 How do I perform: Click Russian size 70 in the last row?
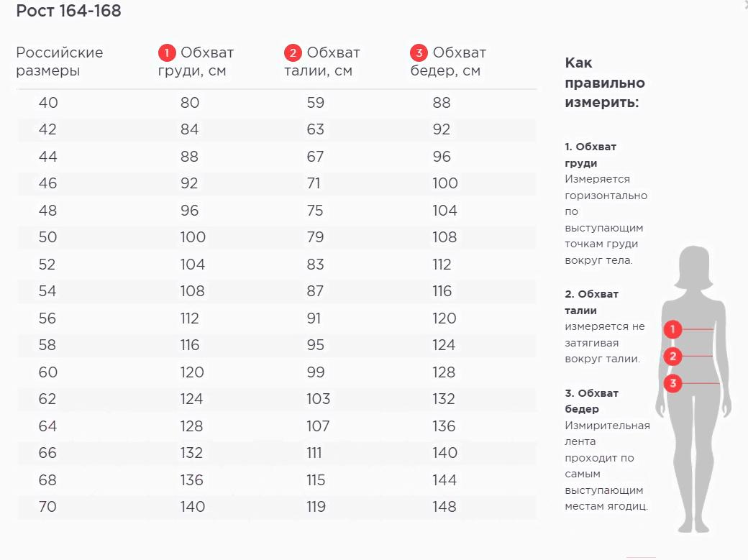(x=48, y=507)
